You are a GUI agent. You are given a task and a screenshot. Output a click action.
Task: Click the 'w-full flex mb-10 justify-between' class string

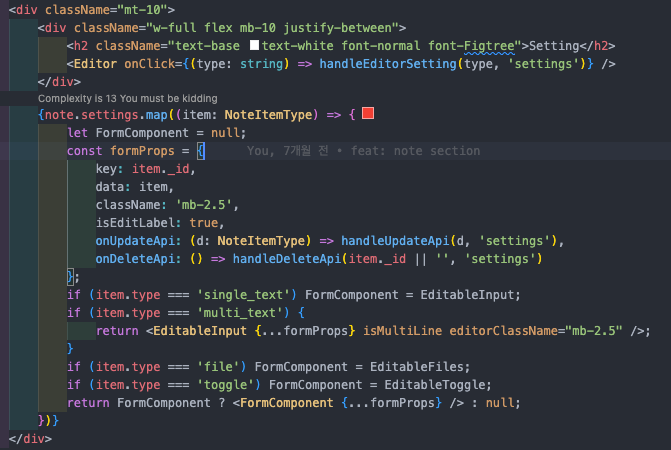[x=272, y=28]
